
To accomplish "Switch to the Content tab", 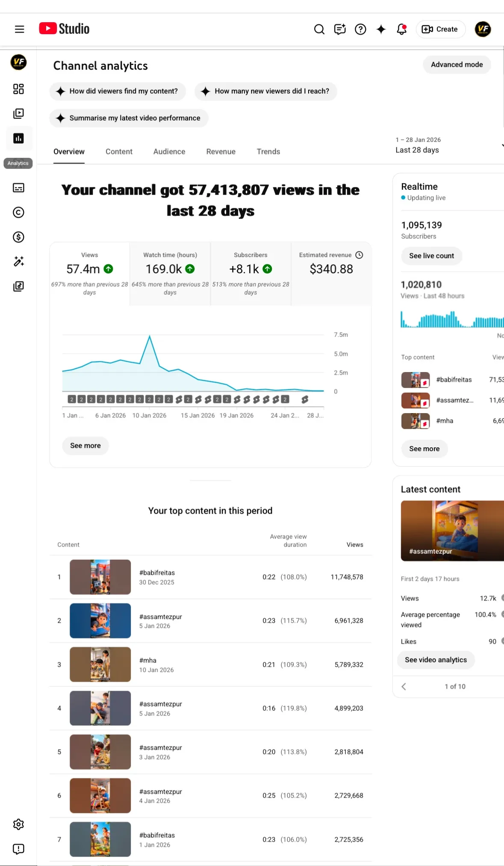I will (x=119, y=152).
